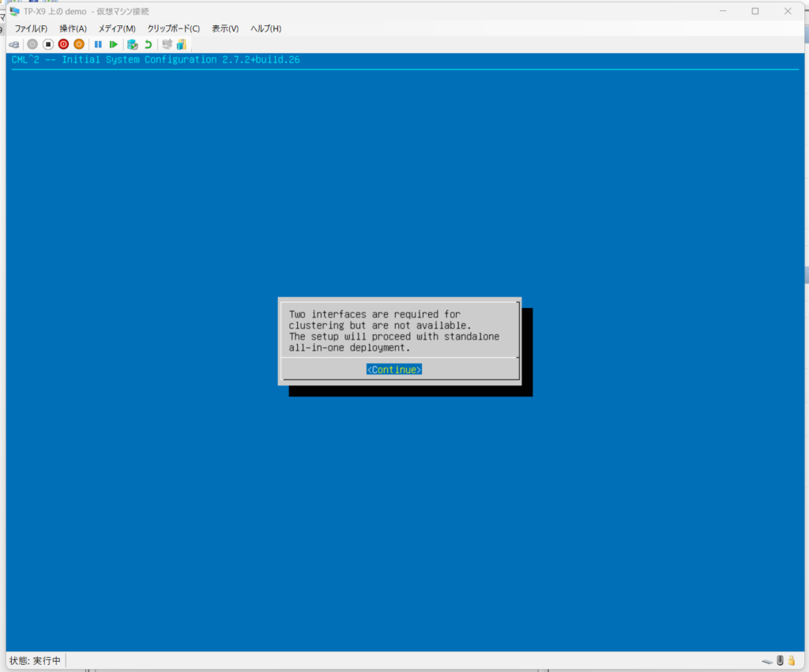
Task: Maximize the virtual machine connection window
Action: [x=754, y=11]
